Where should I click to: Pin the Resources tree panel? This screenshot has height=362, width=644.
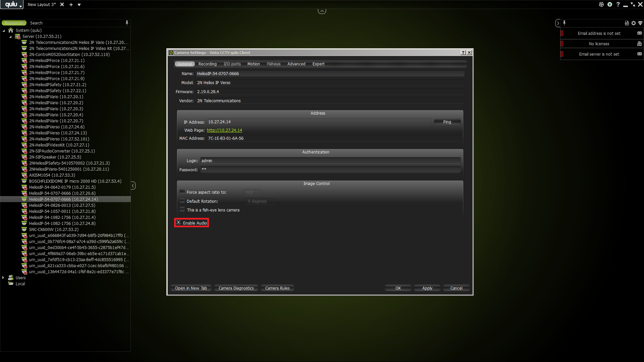[127, 23]
